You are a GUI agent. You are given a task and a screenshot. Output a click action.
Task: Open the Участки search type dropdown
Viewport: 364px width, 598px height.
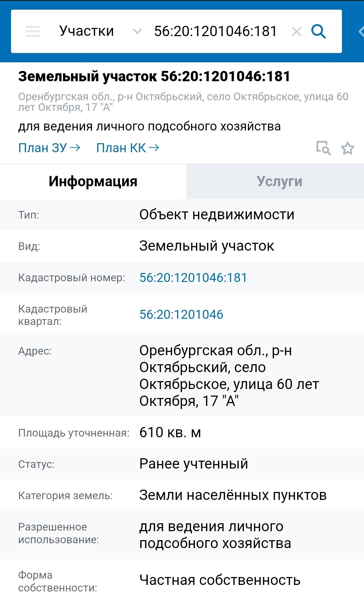tap(86, 31)
